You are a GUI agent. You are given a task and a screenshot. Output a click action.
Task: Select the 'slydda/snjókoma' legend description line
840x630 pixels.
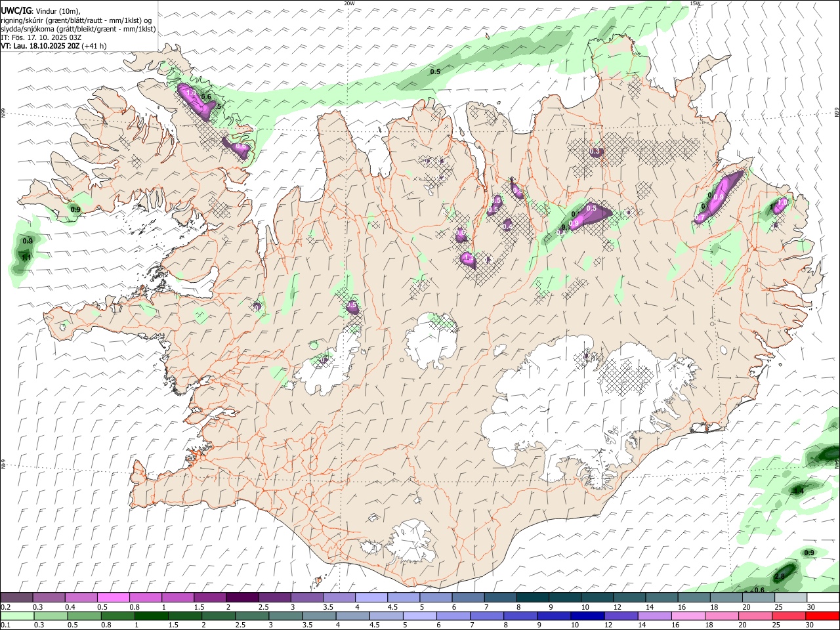pyautogui.click(x=79, y=29)
